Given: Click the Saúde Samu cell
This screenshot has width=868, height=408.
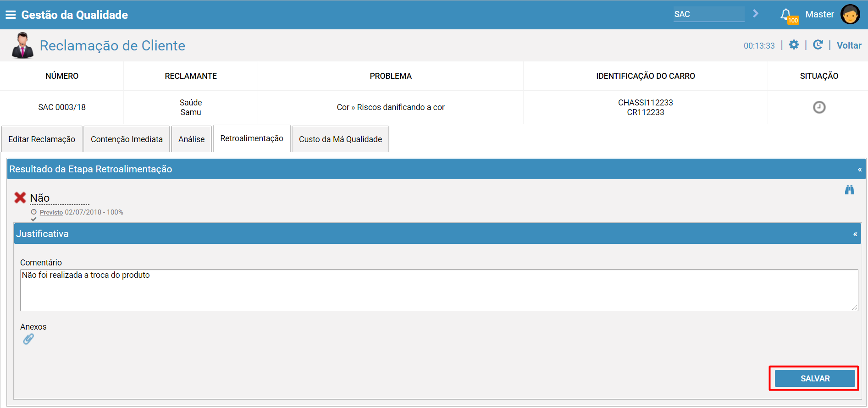Looking at the screenshot, I should pyautogui.click(x=191, y=107).
